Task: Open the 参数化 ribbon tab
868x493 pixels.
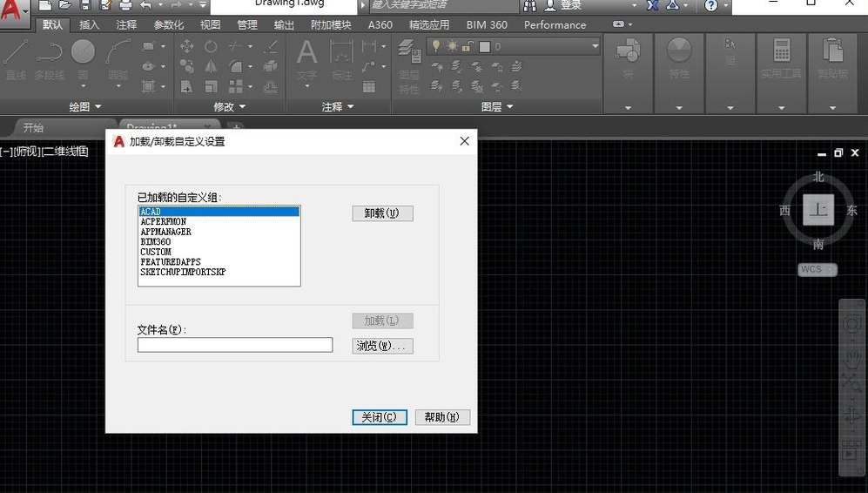Action: [168, 25]
